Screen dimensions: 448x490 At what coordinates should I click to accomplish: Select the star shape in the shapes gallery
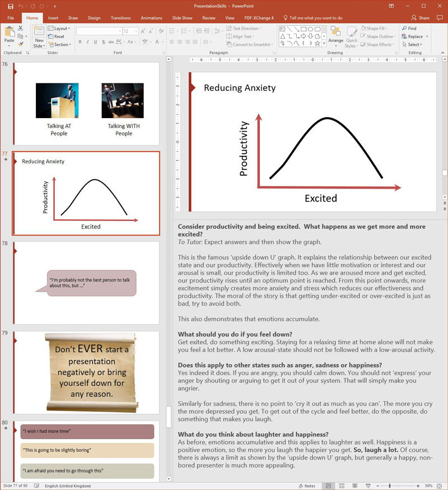(318, 44)
